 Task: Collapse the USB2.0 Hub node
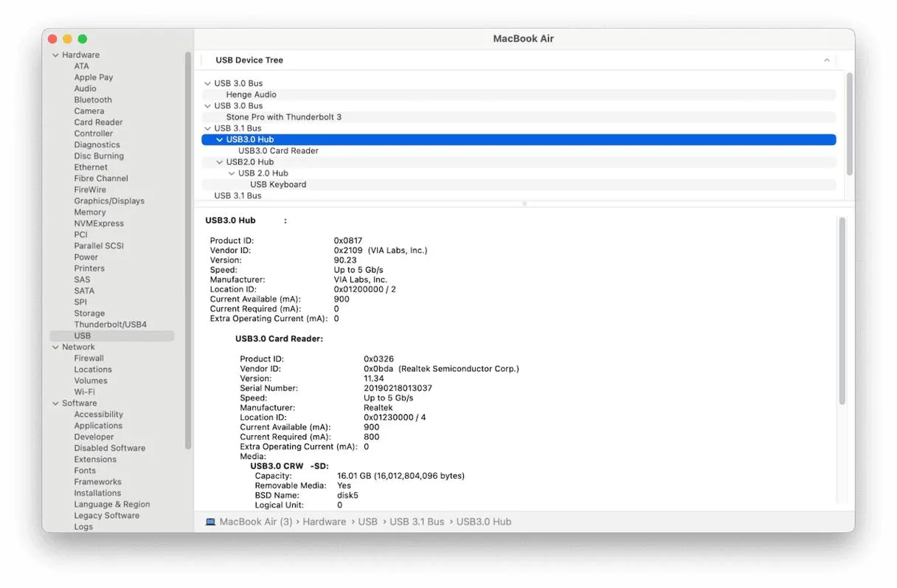(x=220, y=162)
